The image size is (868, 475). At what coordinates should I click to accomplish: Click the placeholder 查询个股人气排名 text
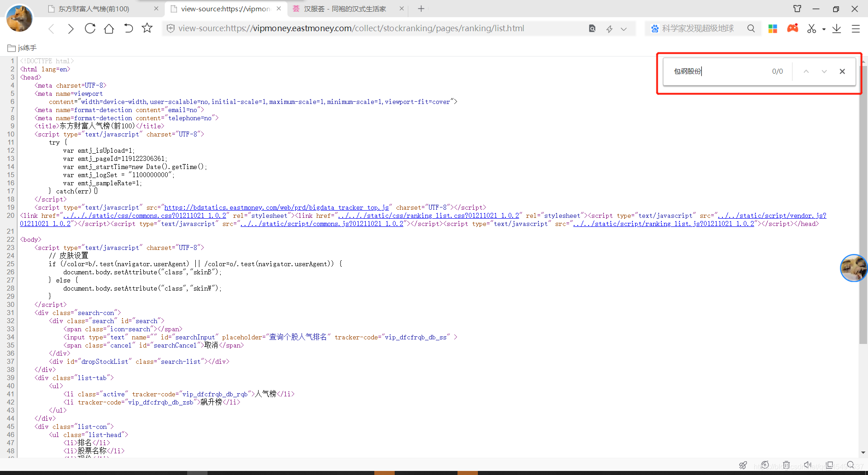click(298, 337)
